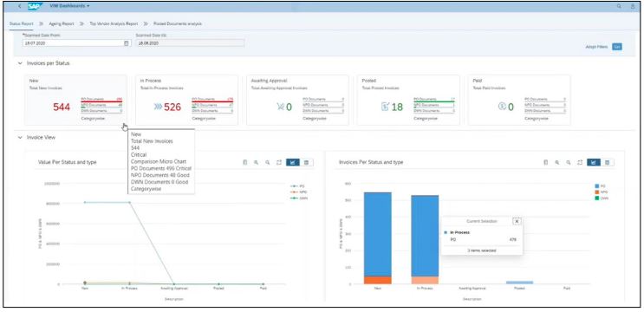This screenshot has width=644, height=312.
Task: Select the Top Vendor Analysis Report tab
Action: coord(114,23)
